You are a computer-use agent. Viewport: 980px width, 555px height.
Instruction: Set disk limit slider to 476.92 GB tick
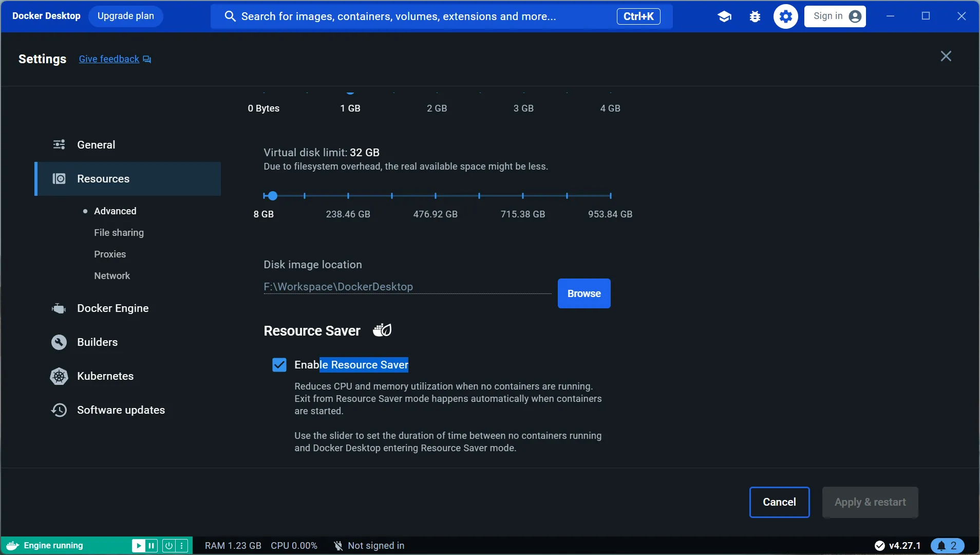point(436,196)
